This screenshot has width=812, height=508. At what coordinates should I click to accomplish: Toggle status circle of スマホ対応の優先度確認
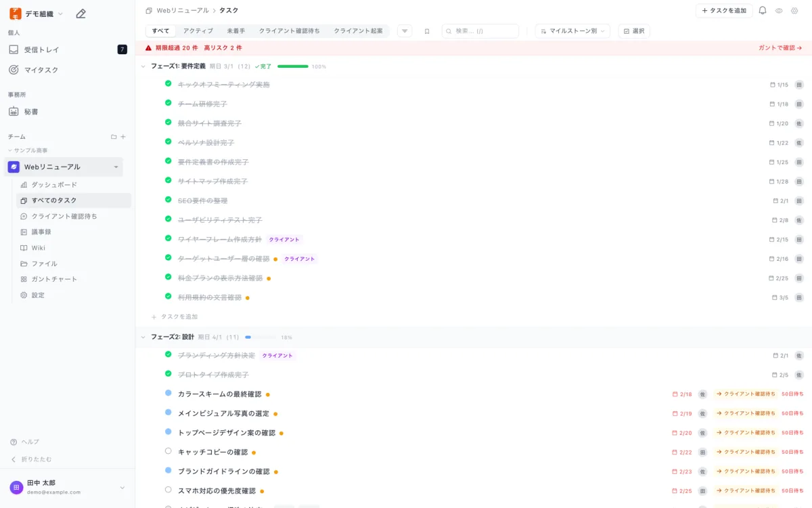[168, 490]
